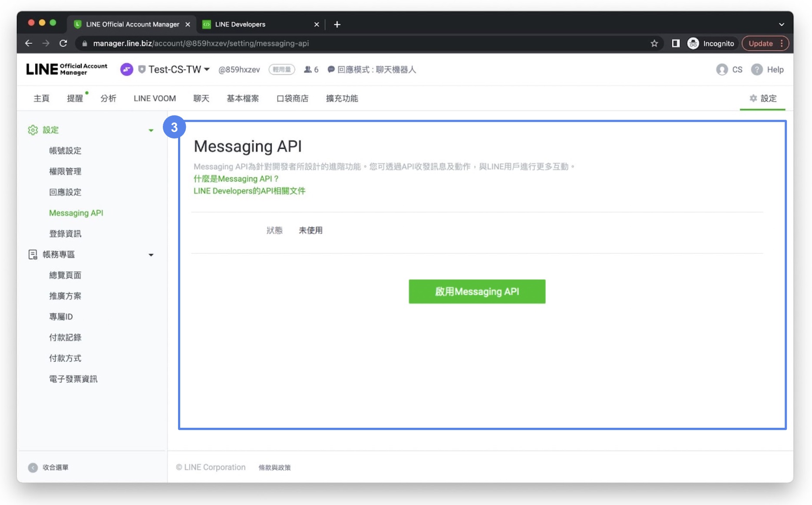Click the 啟用Messaging API button
The width and height of the screenshot is (812, 505).
tap(477, 292)
